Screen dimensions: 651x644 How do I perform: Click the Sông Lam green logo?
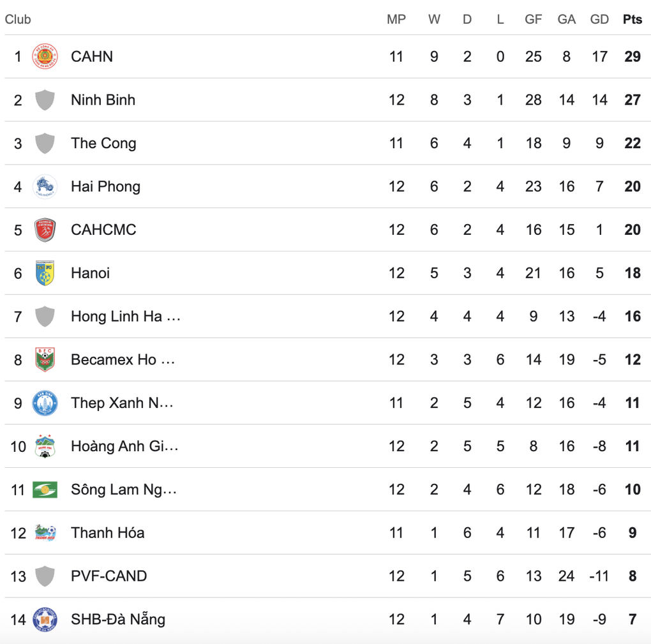(45, 490)
